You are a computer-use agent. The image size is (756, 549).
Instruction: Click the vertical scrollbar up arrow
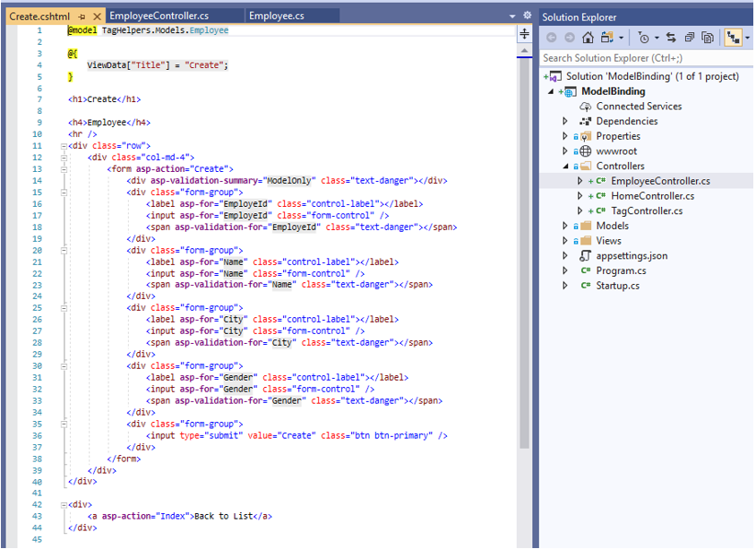[524, 50]
